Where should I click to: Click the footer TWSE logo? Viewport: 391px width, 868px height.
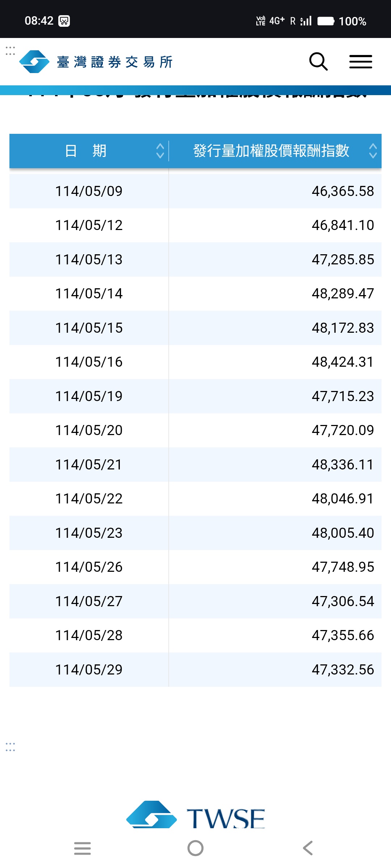195,816
